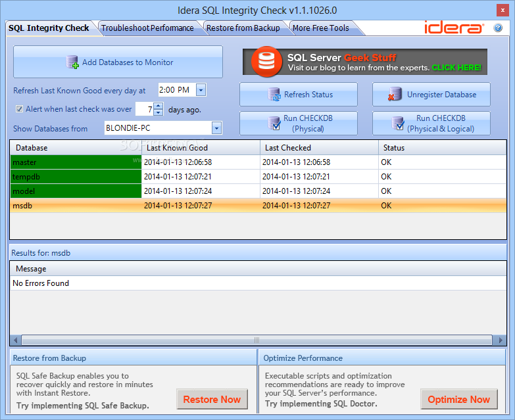Click the Add Databases to Monitor database icon

[x=72, y=62]
